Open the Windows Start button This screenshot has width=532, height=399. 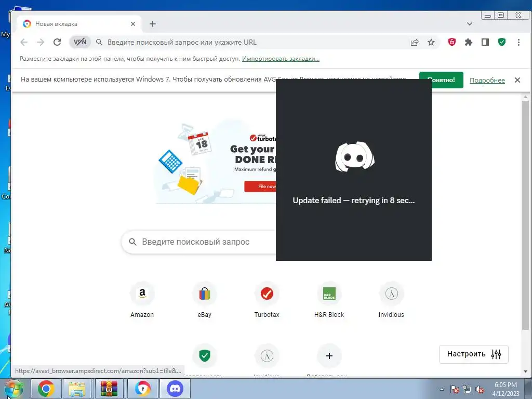pos(14,389)
